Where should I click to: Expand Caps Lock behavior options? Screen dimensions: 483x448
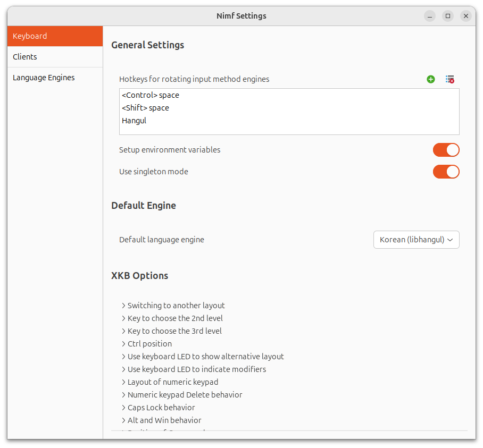click(x=123, y=408)
